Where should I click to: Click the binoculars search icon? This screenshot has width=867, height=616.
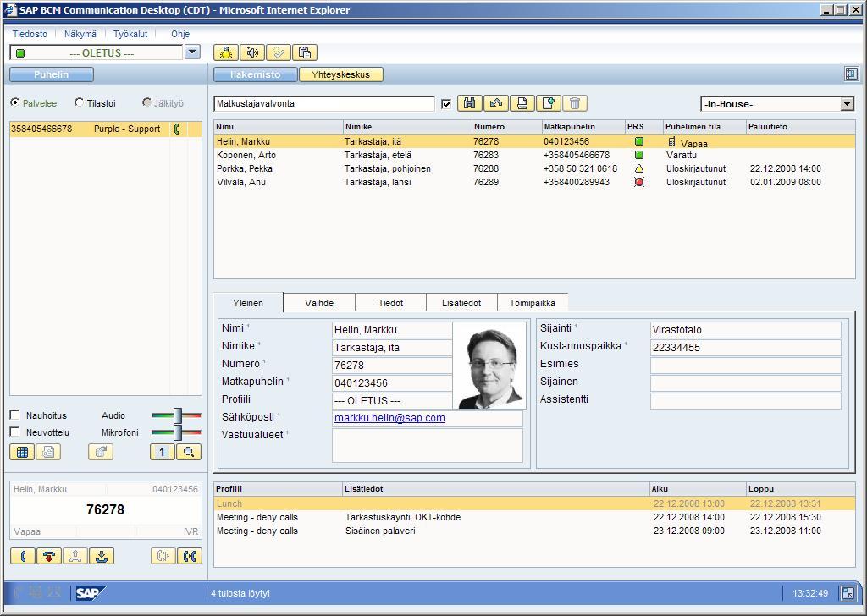[469, 103]
